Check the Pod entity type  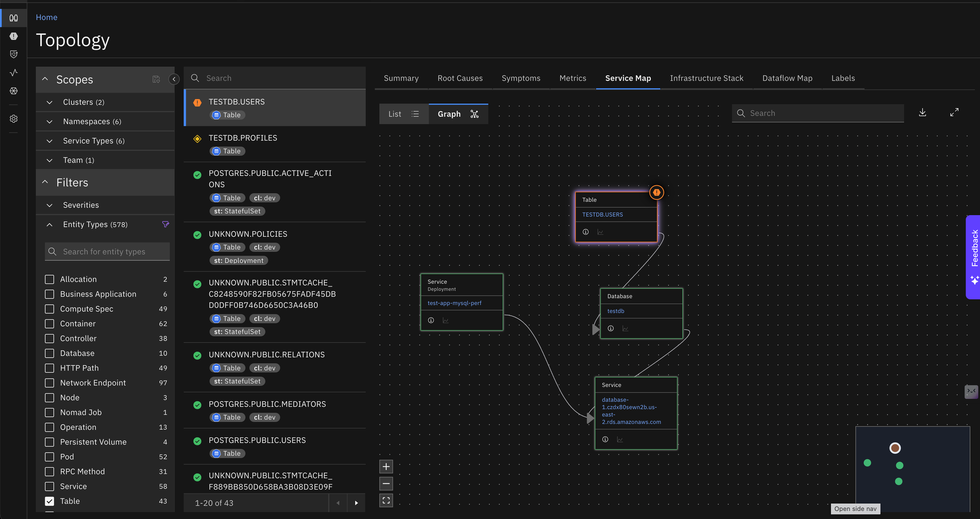49,457
